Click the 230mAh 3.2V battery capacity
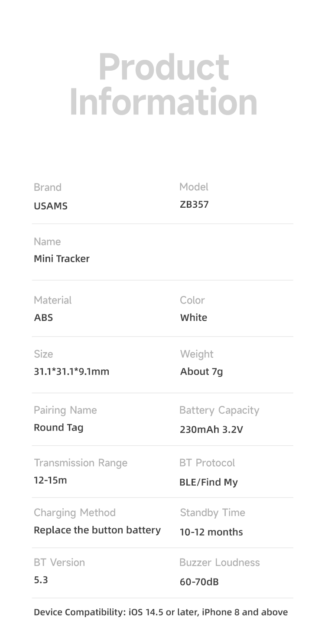This screenshot has width=325, height=644. click(211, 430)
